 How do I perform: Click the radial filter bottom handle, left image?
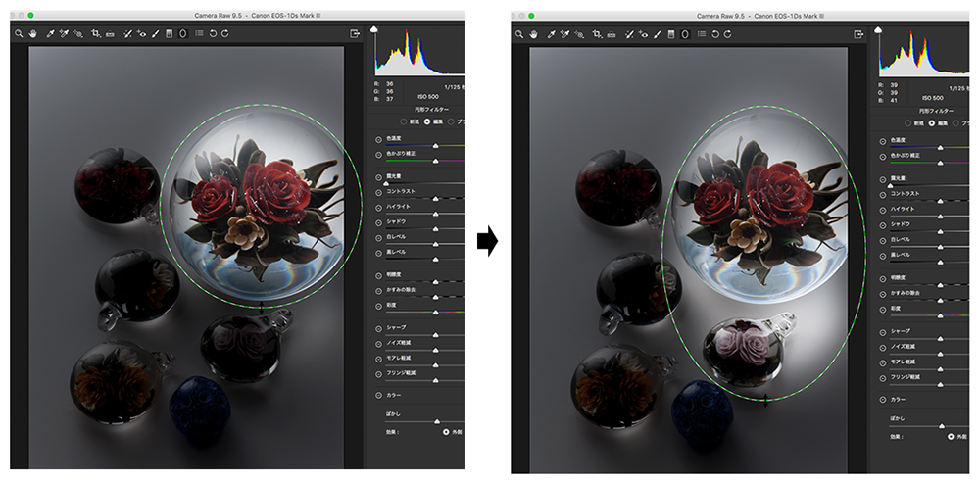click(262, 307)
